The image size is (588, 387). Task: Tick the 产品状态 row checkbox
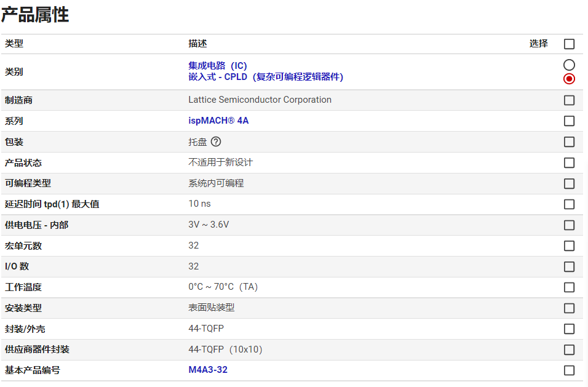569,163
